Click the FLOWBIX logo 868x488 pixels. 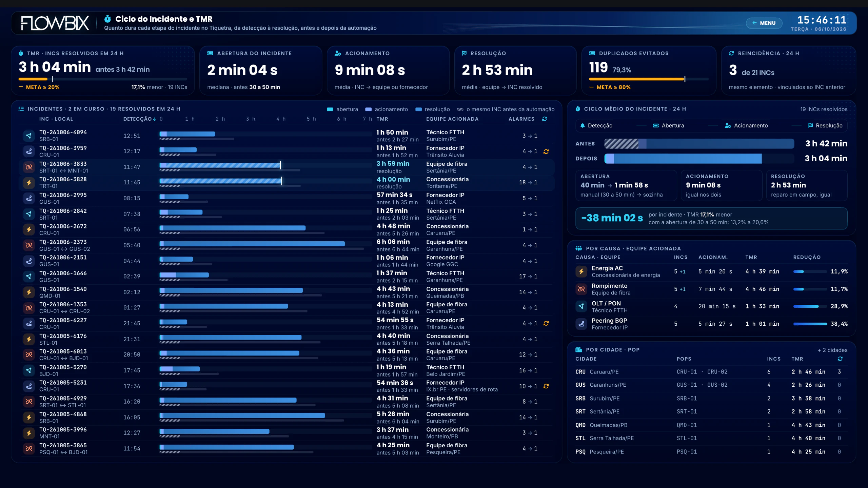[55, 23]
